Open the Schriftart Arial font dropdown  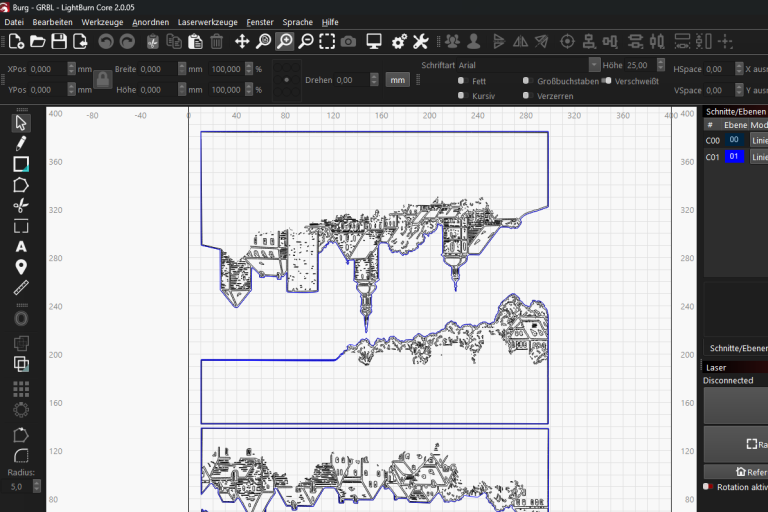point(510,64)
